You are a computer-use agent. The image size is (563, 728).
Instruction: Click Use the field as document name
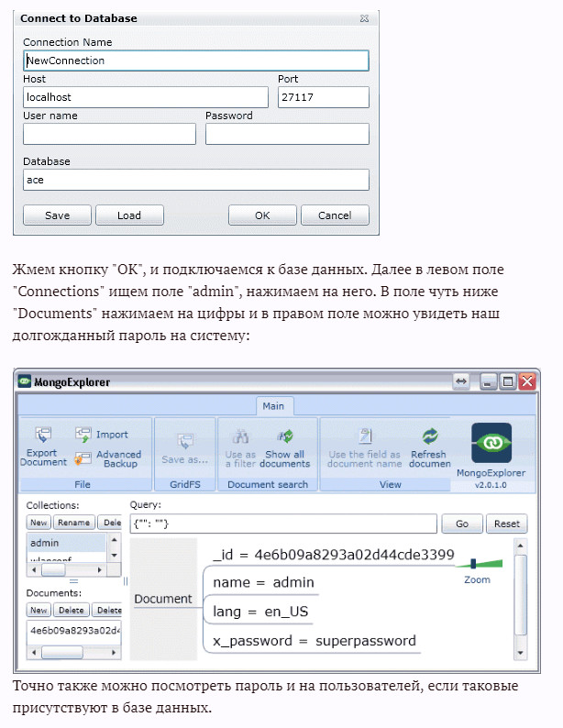pyautogui.click(x=364, y=437)
